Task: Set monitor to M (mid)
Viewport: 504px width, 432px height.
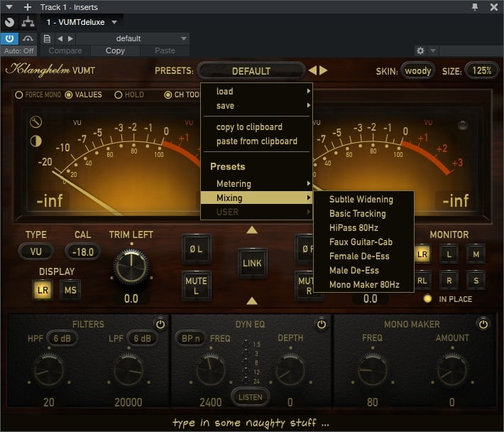Action: [x=476, y=254]
